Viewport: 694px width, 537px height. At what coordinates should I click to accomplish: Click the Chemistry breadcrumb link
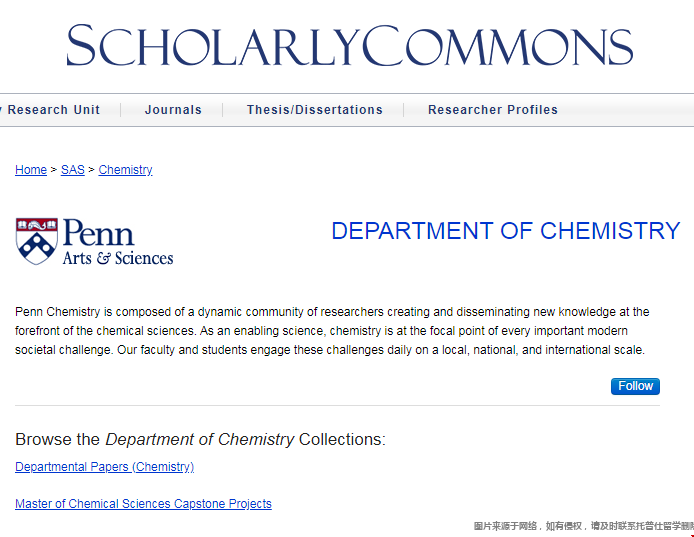click(125, 170)
